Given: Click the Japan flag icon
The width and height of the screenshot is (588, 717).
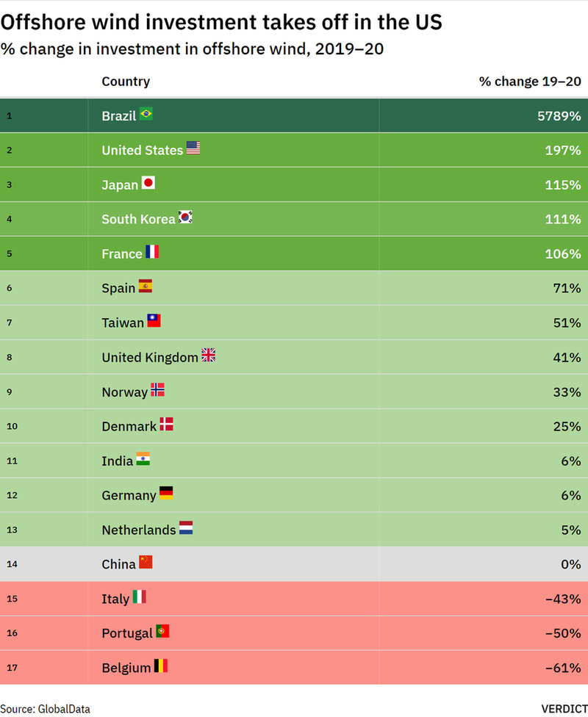Looking at the screenshot, I should (148, 183).
